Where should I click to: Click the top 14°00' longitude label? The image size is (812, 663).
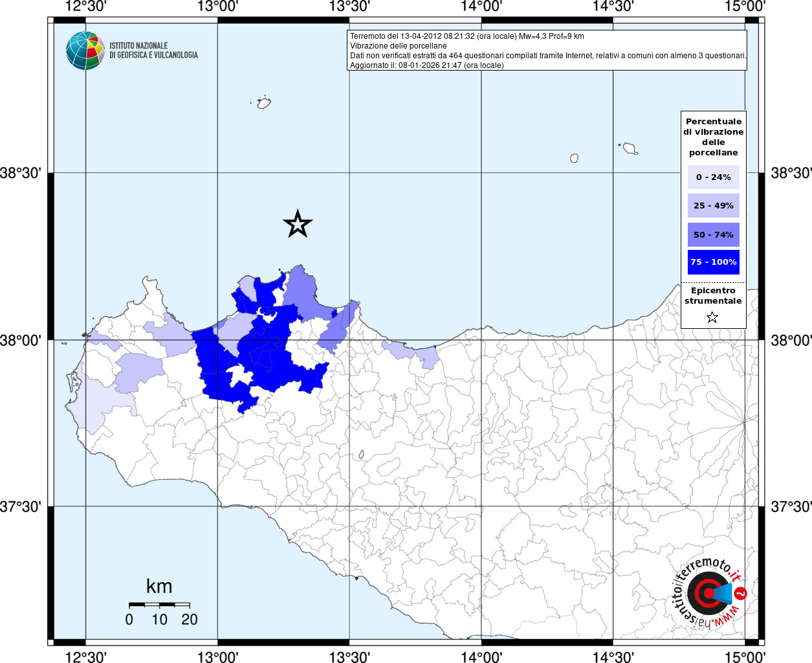click(x=481, y=6)
